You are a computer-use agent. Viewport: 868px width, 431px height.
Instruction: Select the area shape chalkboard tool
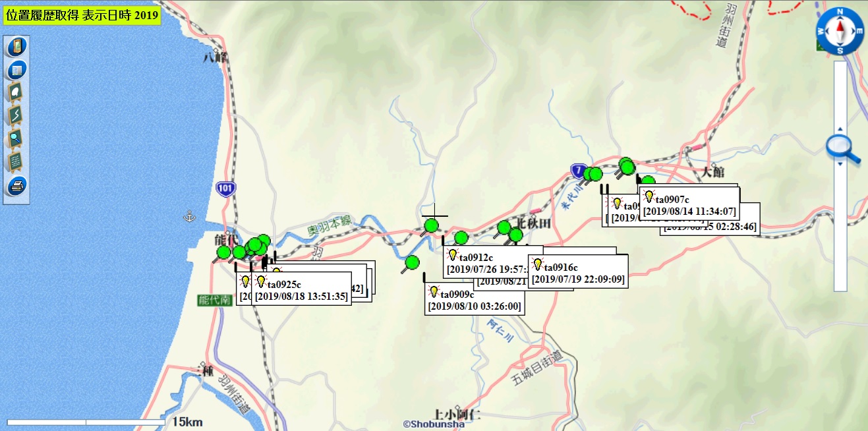(x=16, y=93)
